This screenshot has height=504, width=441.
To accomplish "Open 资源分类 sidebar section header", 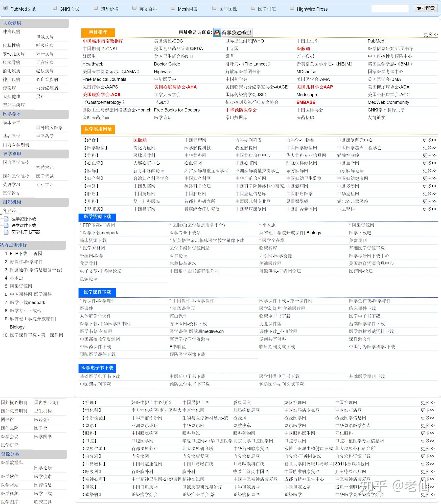I will click(33, 454).
